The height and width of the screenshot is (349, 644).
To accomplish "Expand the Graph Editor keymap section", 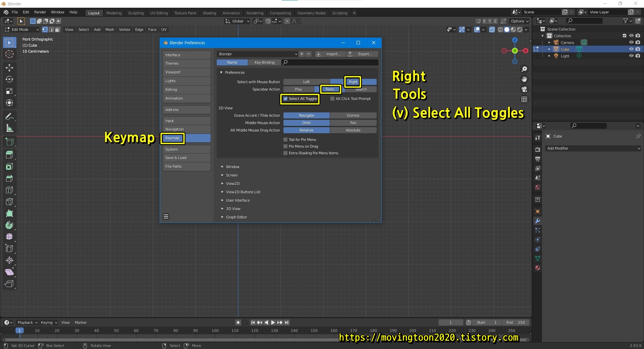I will (222, 217).
